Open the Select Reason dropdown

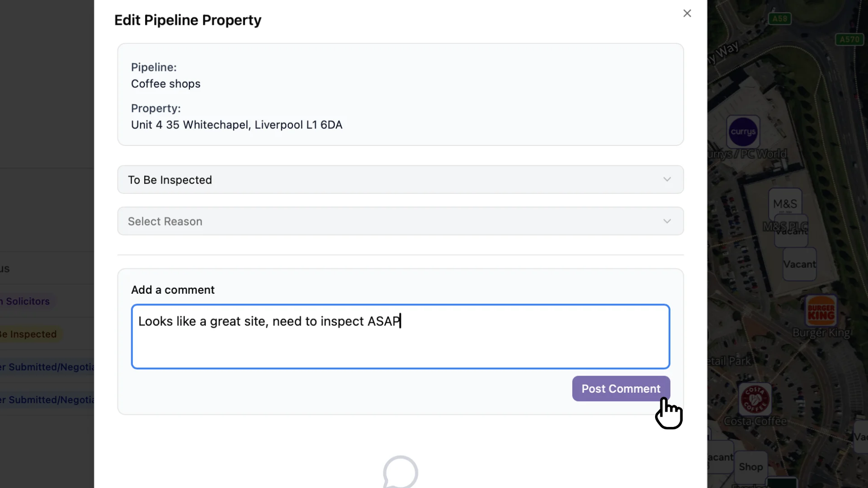400,221
